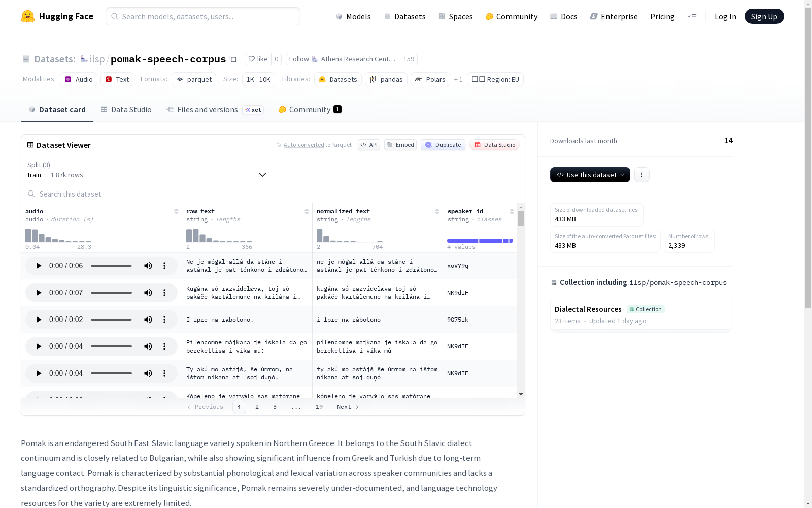Like the dataset with the heart button

(258, 59)
